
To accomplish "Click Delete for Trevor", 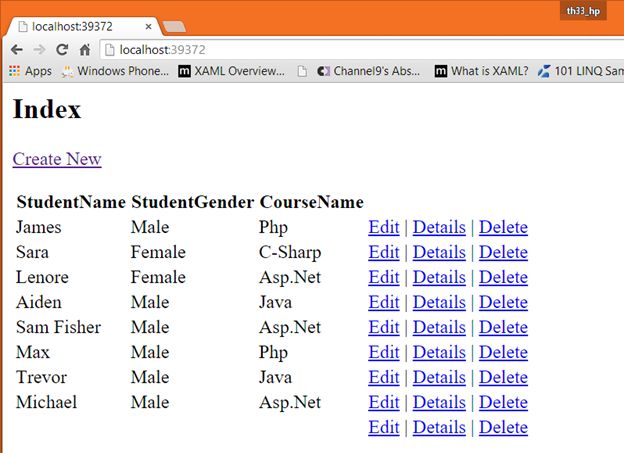I will pyautogui.click(x=503, y=378).
